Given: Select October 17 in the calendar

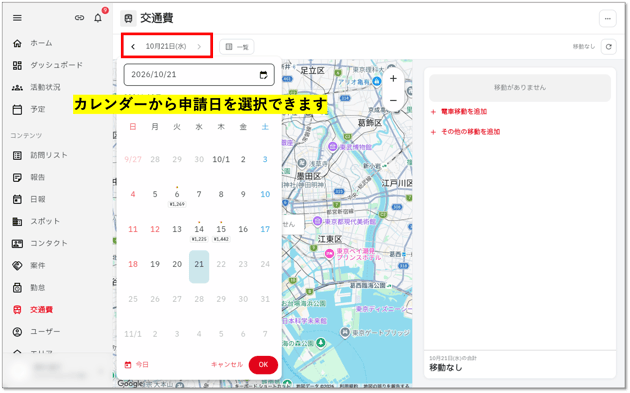Looking at the screenshot, I should coord(265,229).
